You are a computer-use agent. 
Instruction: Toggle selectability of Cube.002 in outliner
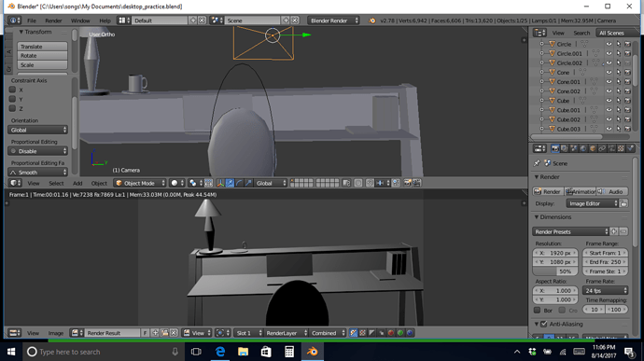(x=619, y=119)
